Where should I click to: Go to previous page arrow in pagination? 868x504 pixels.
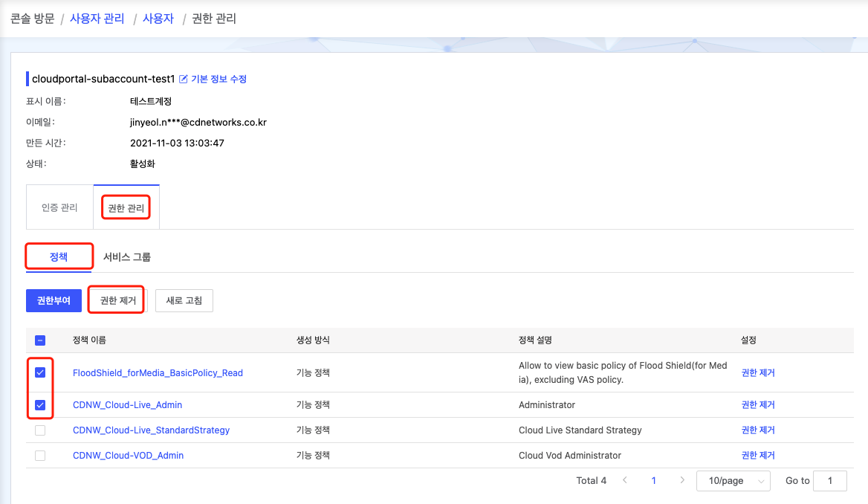coord(625,481)
